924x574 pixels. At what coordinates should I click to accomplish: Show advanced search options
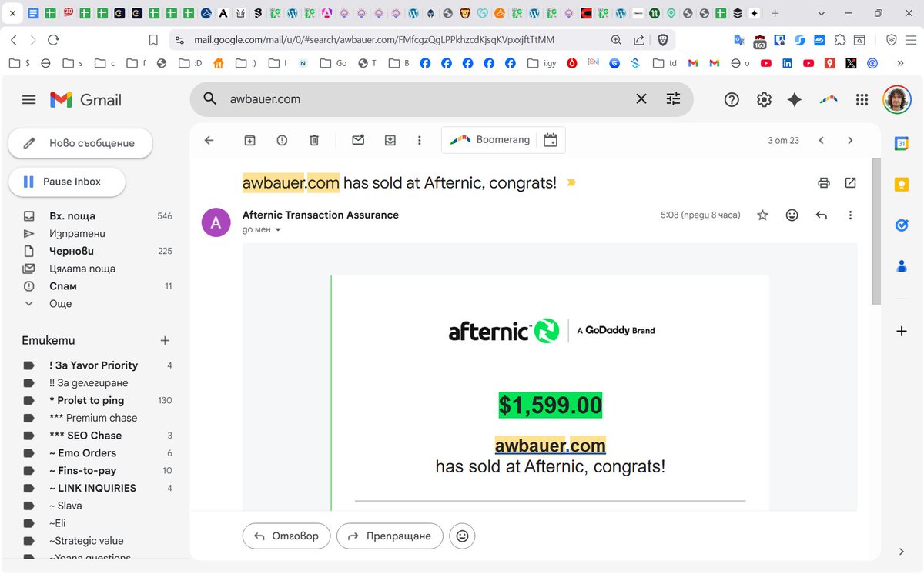point(673,98)
